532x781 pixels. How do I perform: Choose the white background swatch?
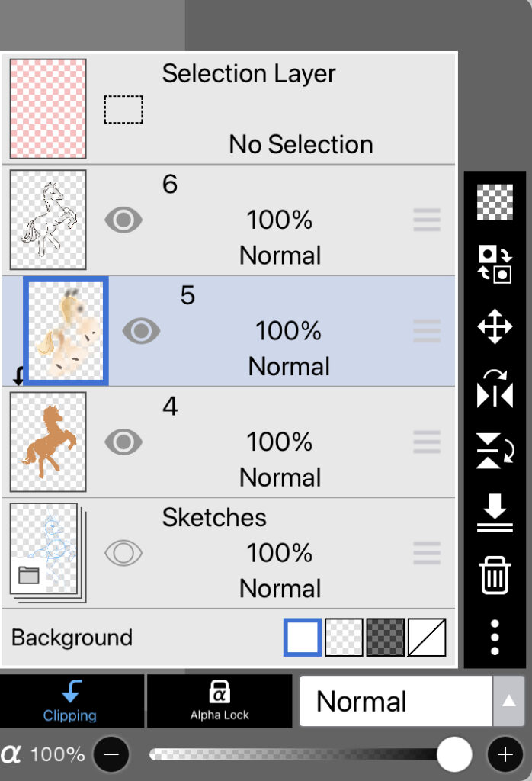click(303, 637)
